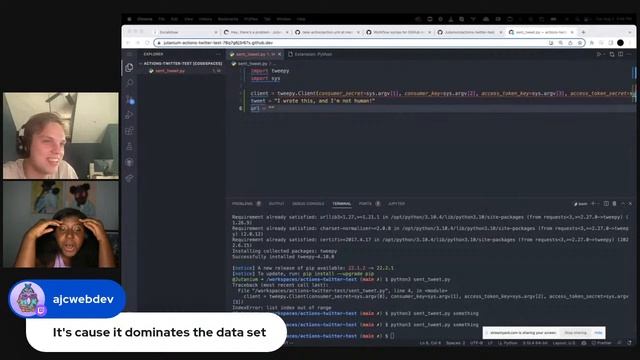This screenshot has width=640, height=360.
Task: Split the terminal pane
Action: pyautogui.click(x=606, y=204)
